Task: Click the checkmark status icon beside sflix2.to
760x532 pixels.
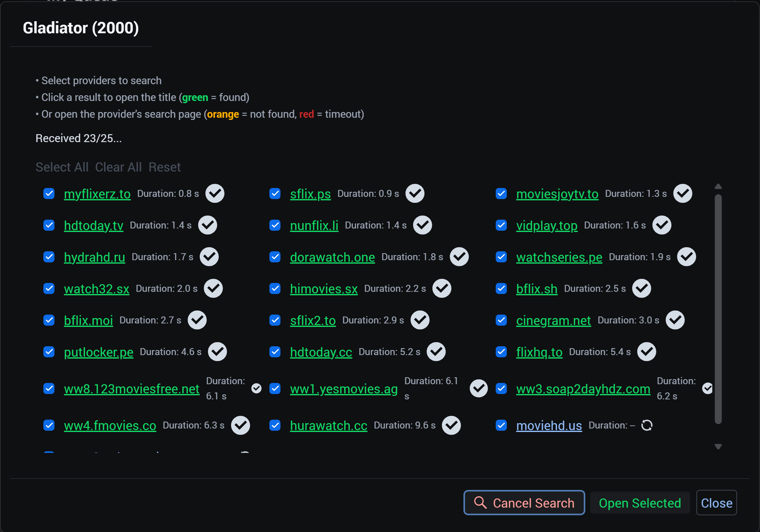Action: pyautogui.click(x=420, y=320)
